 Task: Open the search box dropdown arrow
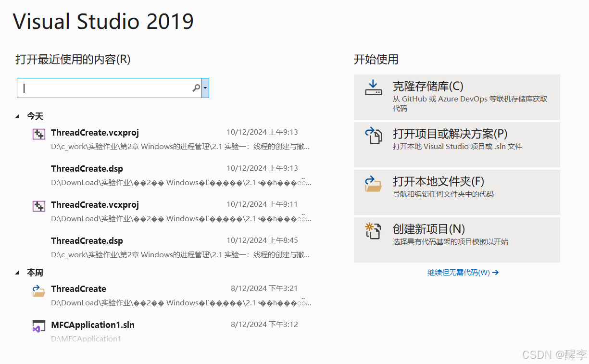tap(205, 88)
